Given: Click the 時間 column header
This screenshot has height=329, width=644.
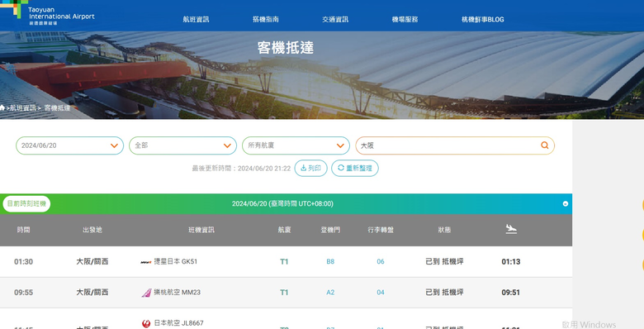Looking at the screenshot, I should tap(23, 230).
